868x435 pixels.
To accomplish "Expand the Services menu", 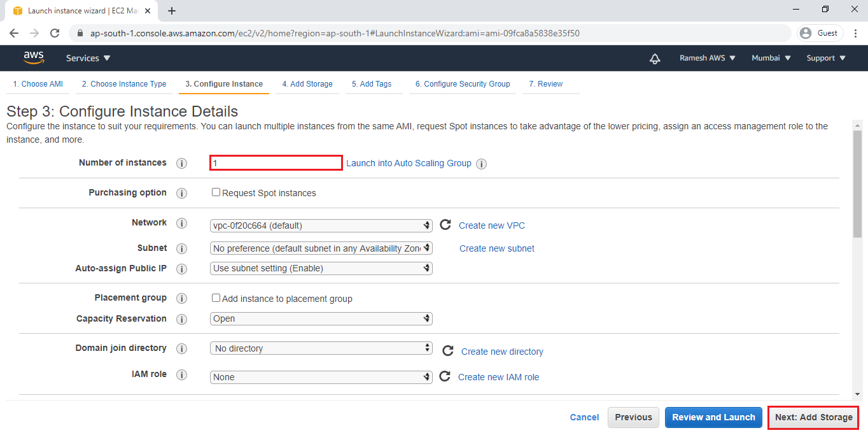I will 88,58.
